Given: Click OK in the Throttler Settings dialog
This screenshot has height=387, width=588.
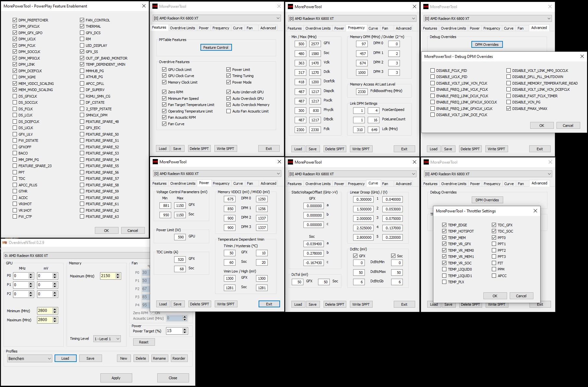Looking at the screenshot, I should 495,296.
